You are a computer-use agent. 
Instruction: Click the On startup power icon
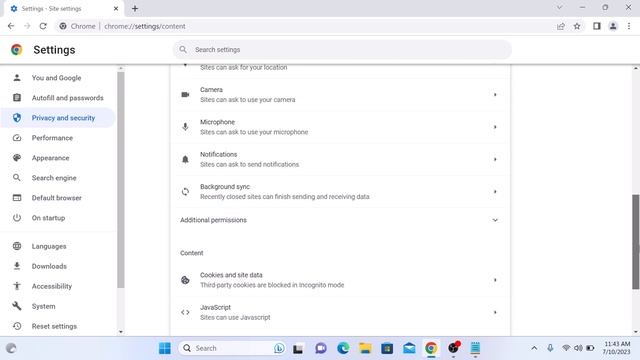tap(17, 218)
